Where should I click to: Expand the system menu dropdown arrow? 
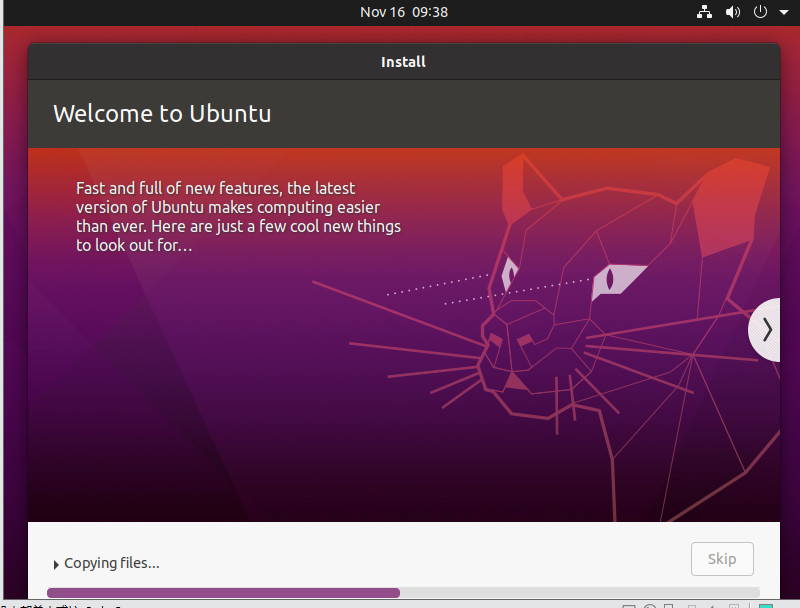point(784,12)
